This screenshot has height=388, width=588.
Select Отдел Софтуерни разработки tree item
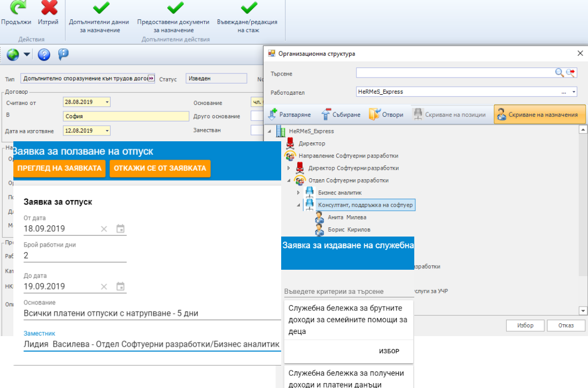pyautogui.click(x=349, y=181)
